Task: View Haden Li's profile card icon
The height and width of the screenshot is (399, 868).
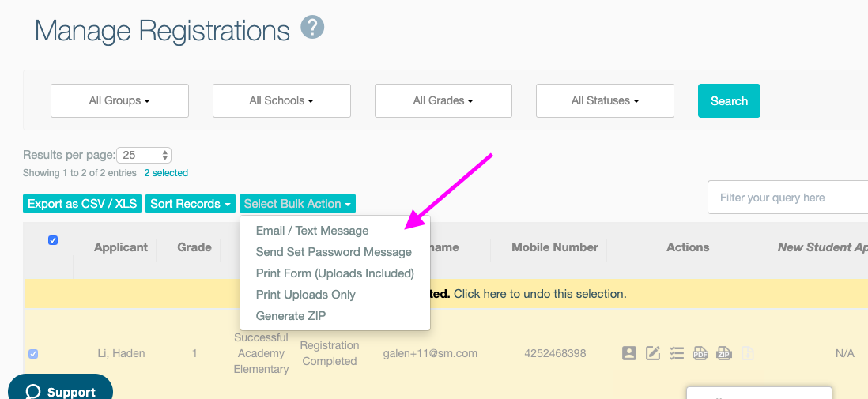Action: [x=628, y=353]
